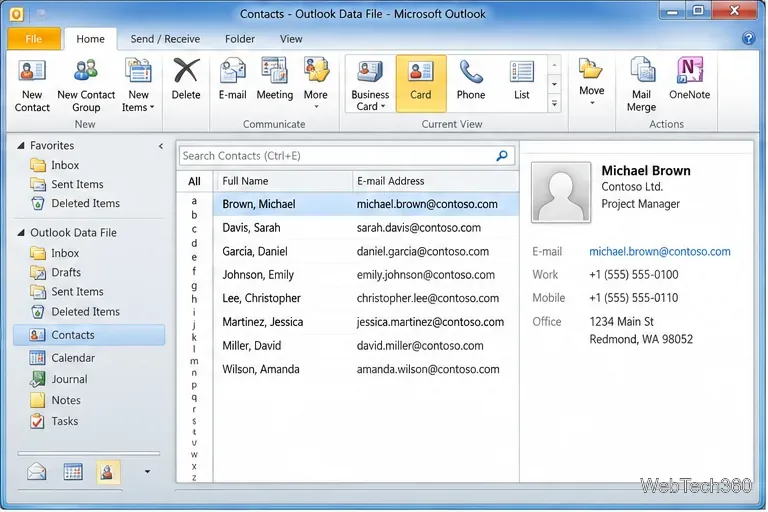Viewport: 768px width, 512px height.
Task: Switch to the Home tab
Action: pos(91,39)
